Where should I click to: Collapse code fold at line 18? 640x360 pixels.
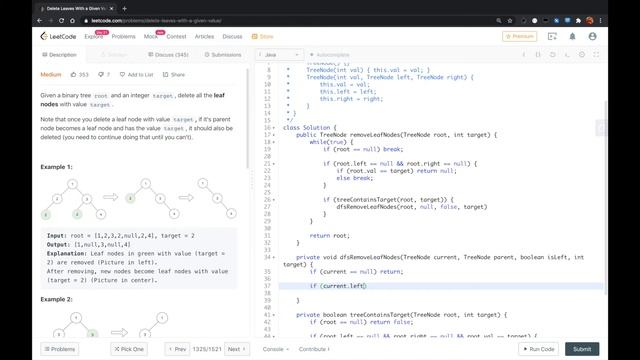click(x=274, y=142)
